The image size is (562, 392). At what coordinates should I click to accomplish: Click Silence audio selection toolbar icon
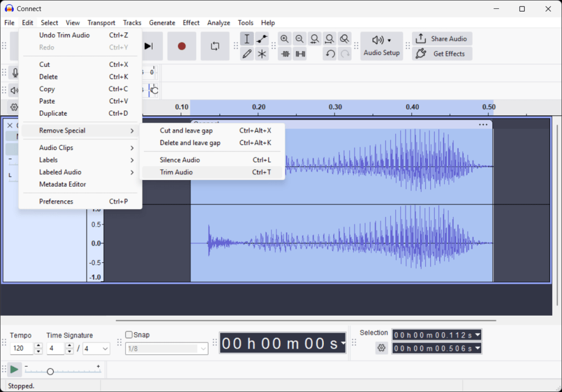tap(300, 54)
